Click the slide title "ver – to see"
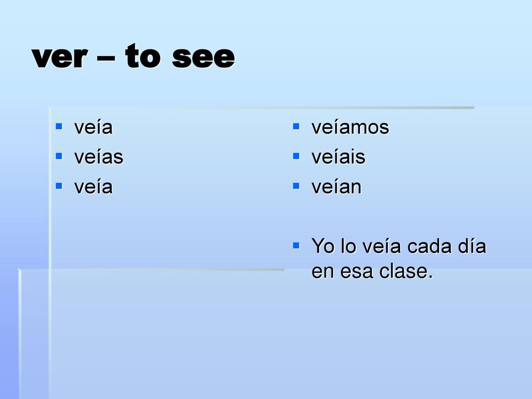 [133, 56]
